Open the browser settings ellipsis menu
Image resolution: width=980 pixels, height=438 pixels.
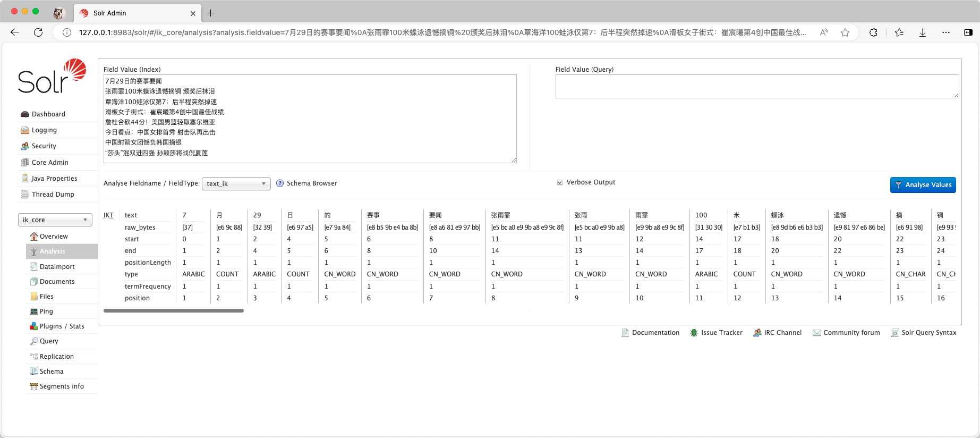[946, 32]
